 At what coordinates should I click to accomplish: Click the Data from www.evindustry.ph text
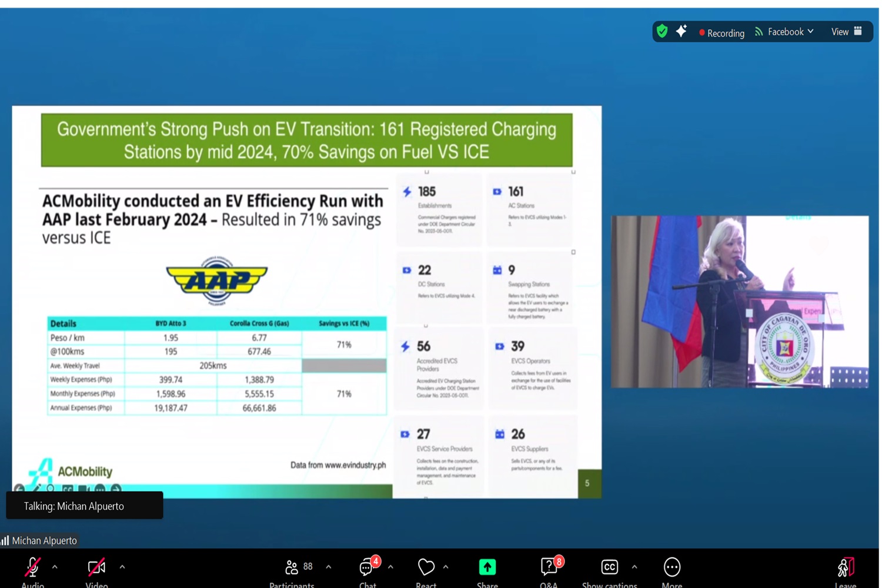[338, 465]
